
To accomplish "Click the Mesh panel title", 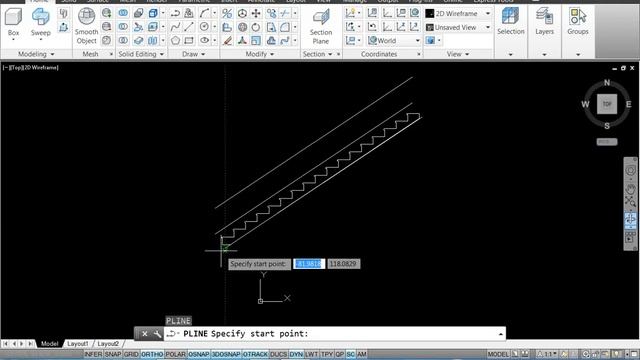I will click(90, 54).
